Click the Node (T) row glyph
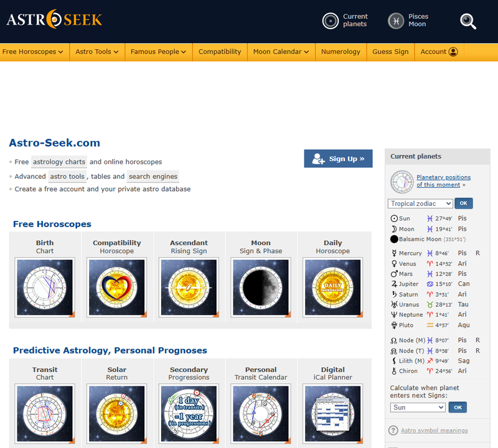498x448 pixels. (x=394, y=351)
